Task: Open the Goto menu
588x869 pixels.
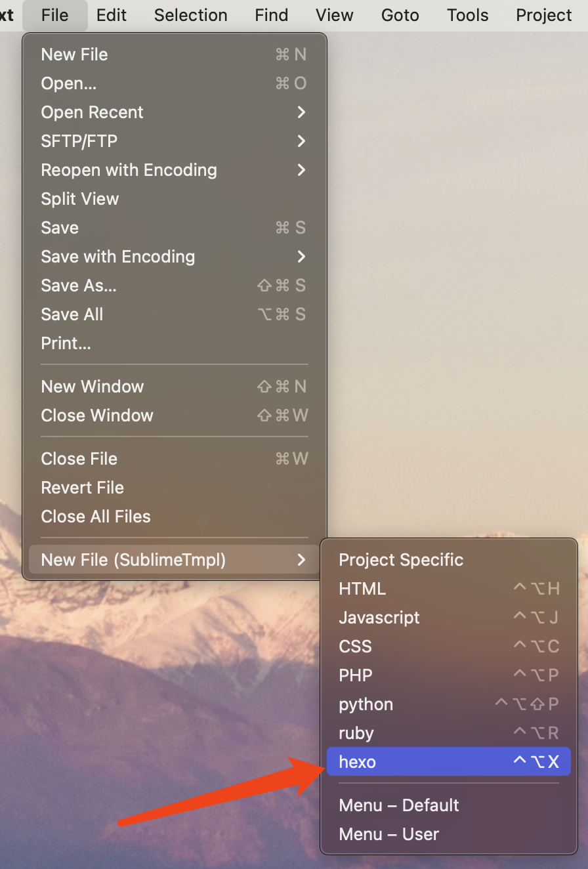Action: click(400, 15)
